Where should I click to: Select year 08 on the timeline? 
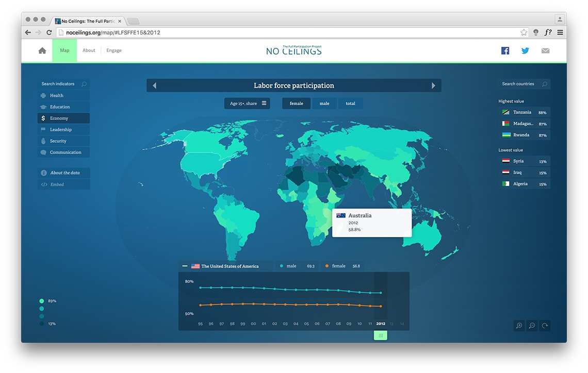[x=338, y=324]
